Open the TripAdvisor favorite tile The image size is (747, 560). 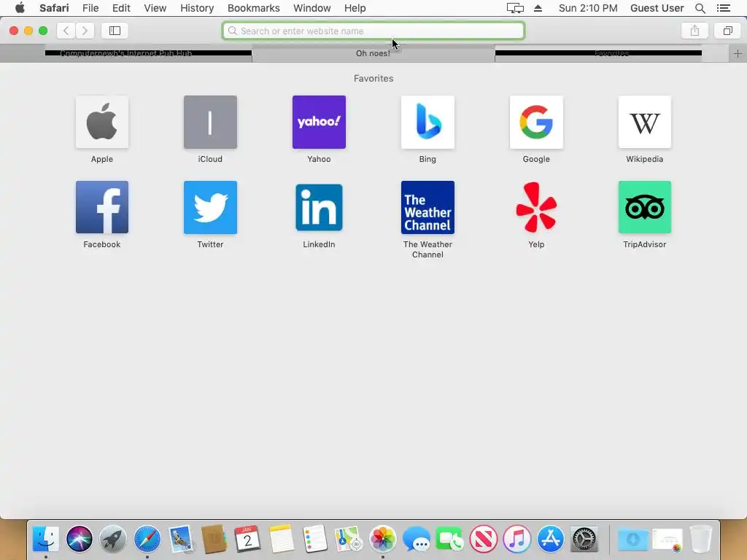click(645, 207)
